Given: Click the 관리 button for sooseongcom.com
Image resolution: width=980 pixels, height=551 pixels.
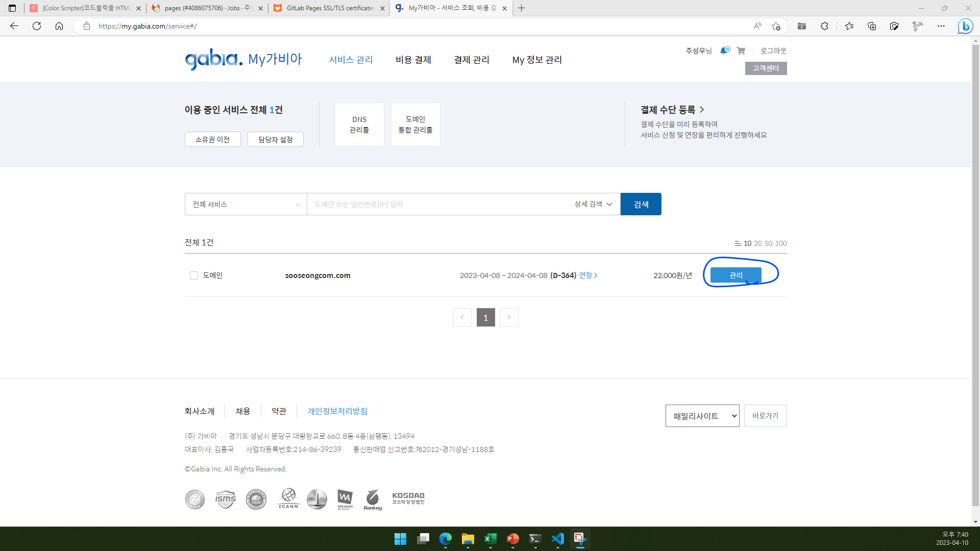Looking at the screenshot, I should tap(736, 275).
